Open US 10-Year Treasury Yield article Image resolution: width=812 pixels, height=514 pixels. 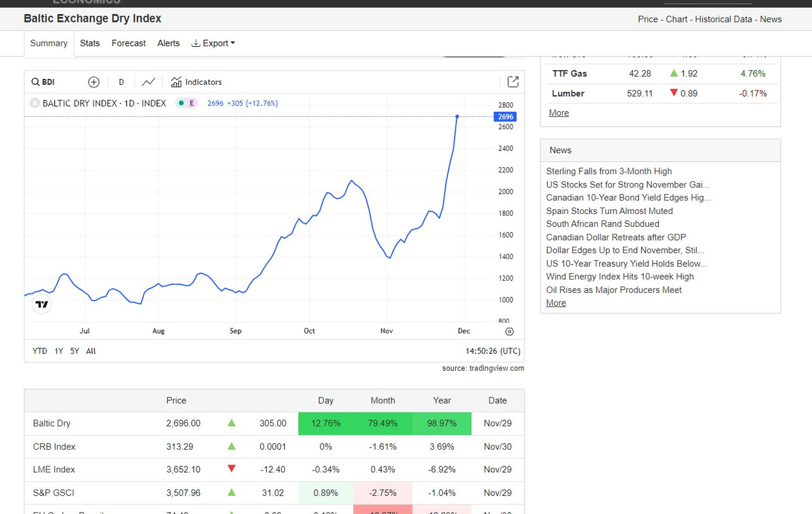tap(627, 263)
